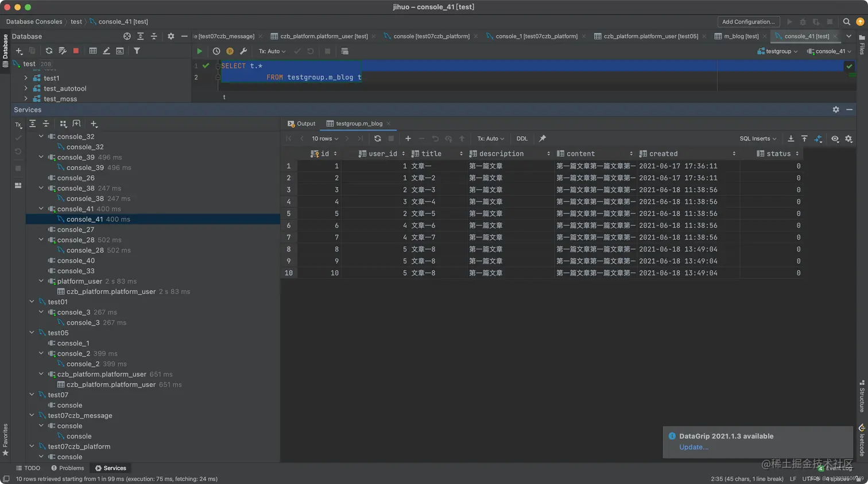
Task: Open Event Log in status bar
Action: tap(835, 468)
